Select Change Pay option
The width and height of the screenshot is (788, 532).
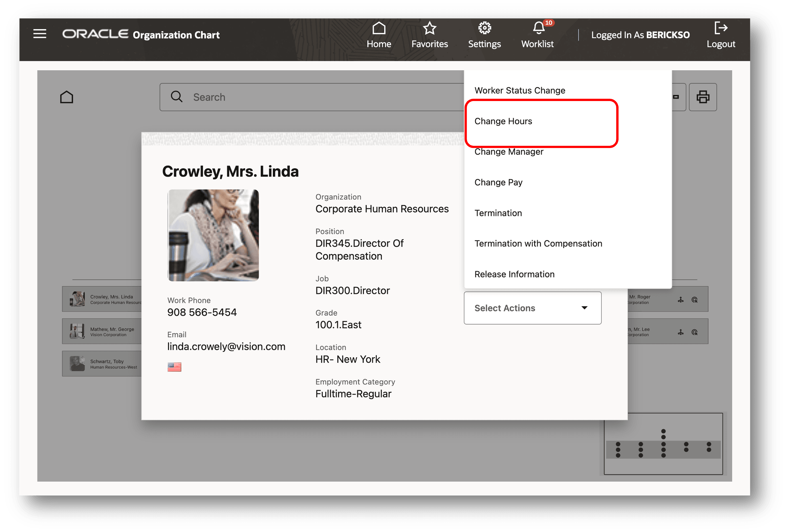(x=498, y=183)
